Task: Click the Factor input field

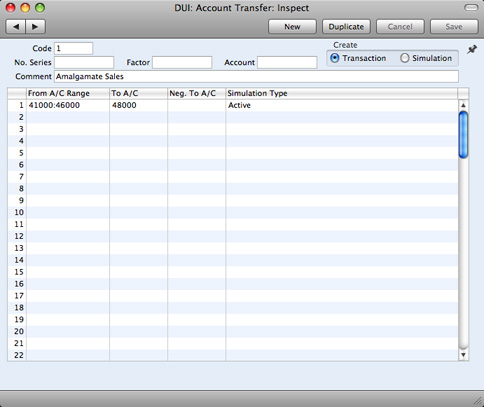Action: pos(182,62)
